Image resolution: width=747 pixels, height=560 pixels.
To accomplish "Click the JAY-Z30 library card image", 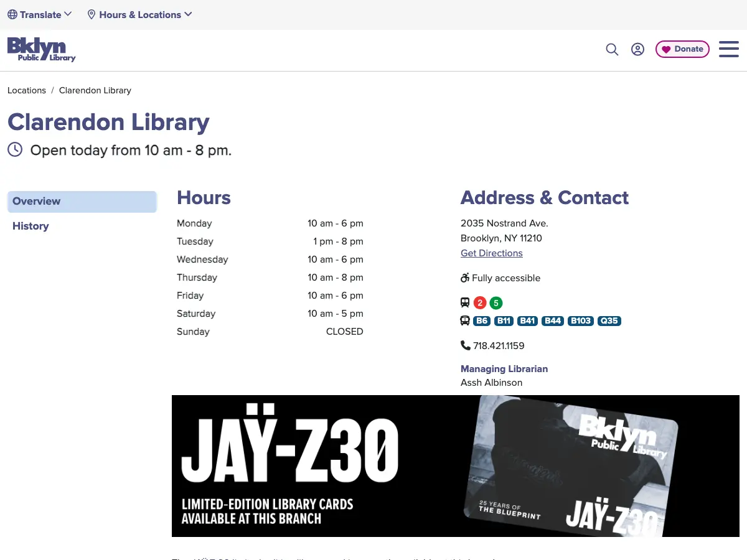I will pyautogui.click(x=571, y=466).
